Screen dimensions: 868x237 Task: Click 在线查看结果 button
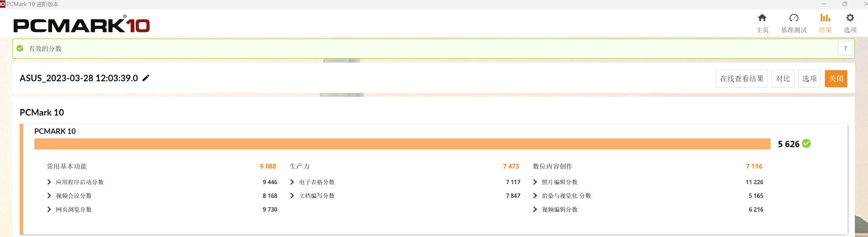point(741,79)
